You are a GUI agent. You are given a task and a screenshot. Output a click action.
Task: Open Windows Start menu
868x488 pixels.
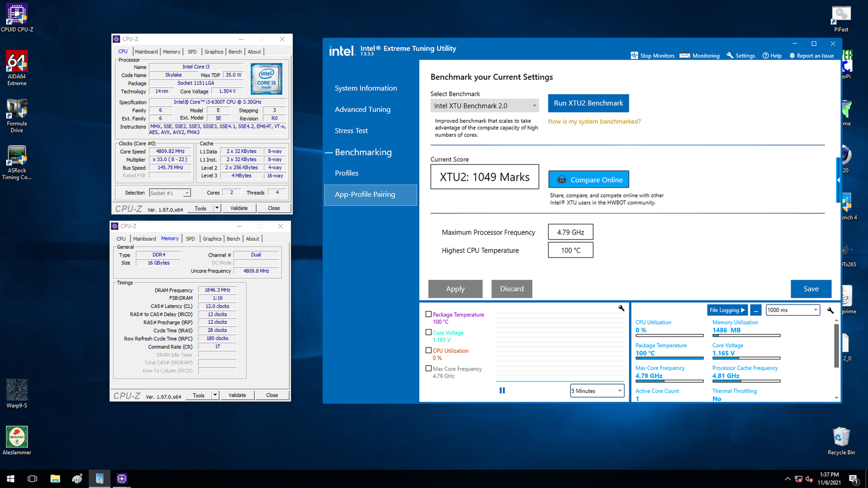(10, 479)
